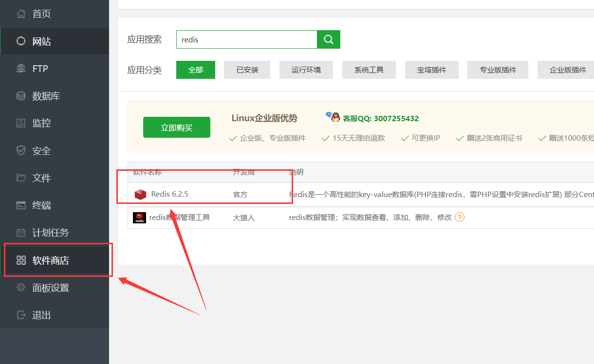The width and height of the screenshot is (594, 364).
Task: Click the Linux企业版优势 heading
Action: click(x=264, y=118)
